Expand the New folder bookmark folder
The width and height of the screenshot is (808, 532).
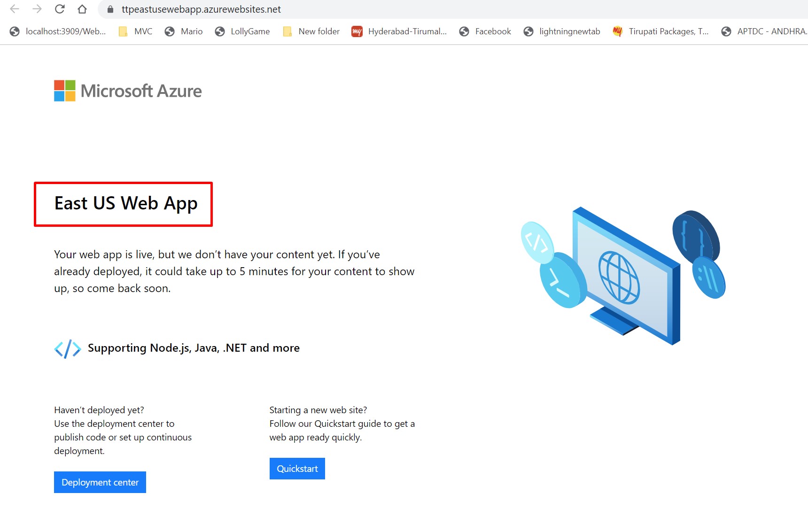(x=311, y=31)
